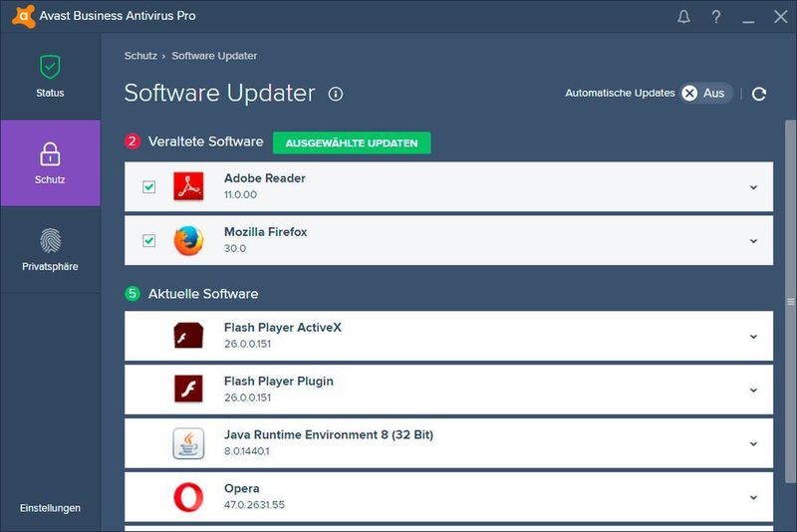Click the Ausgewählte Updaten button
Screen dimensions: 797x532
point(352,142)
